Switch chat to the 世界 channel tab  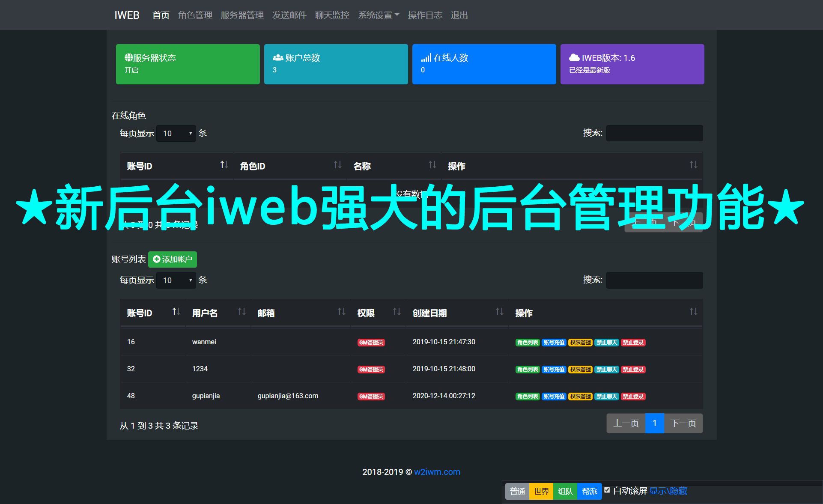tap(541, 491)
